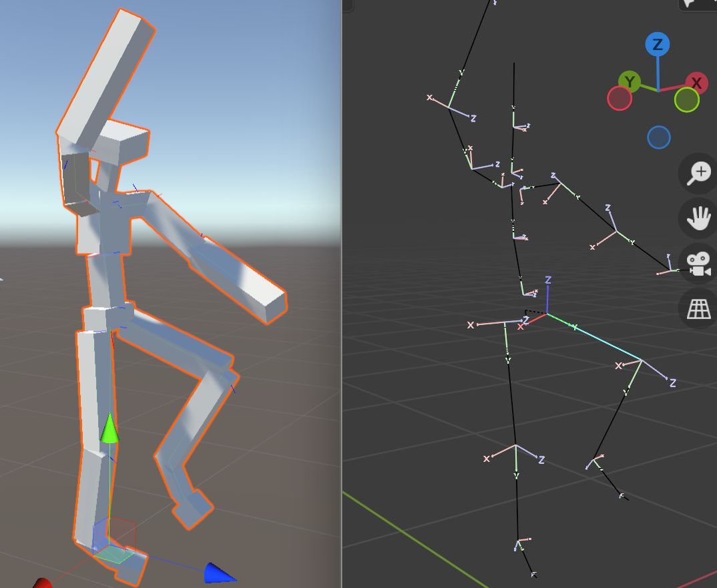
Task: Toggle the camera view button
Action: click(698, 264)
